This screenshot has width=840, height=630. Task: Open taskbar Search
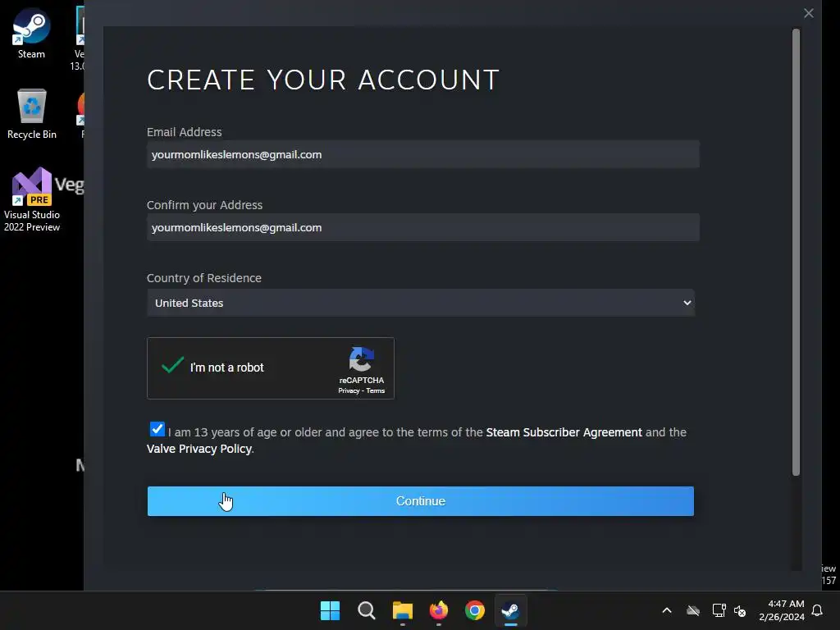(x=367, y=610)
